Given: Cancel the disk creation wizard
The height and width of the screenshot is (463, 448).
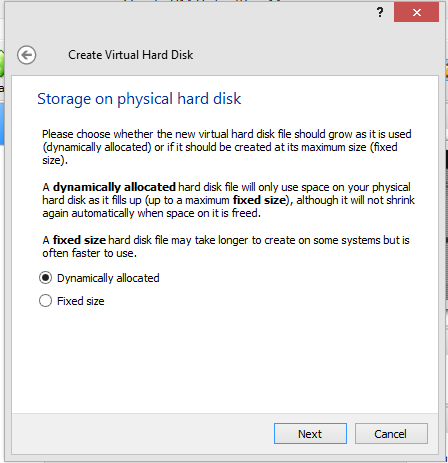Looking at the screenshot, I should (391, 434).
